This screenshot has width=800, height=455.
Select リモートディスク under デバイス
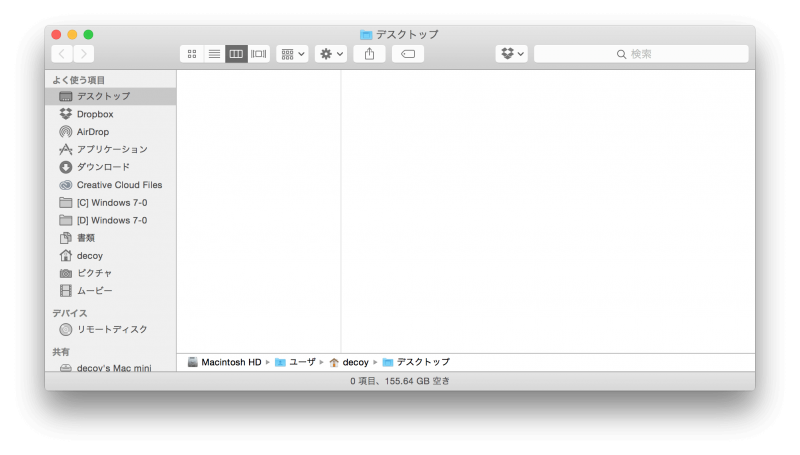(110, 330)
